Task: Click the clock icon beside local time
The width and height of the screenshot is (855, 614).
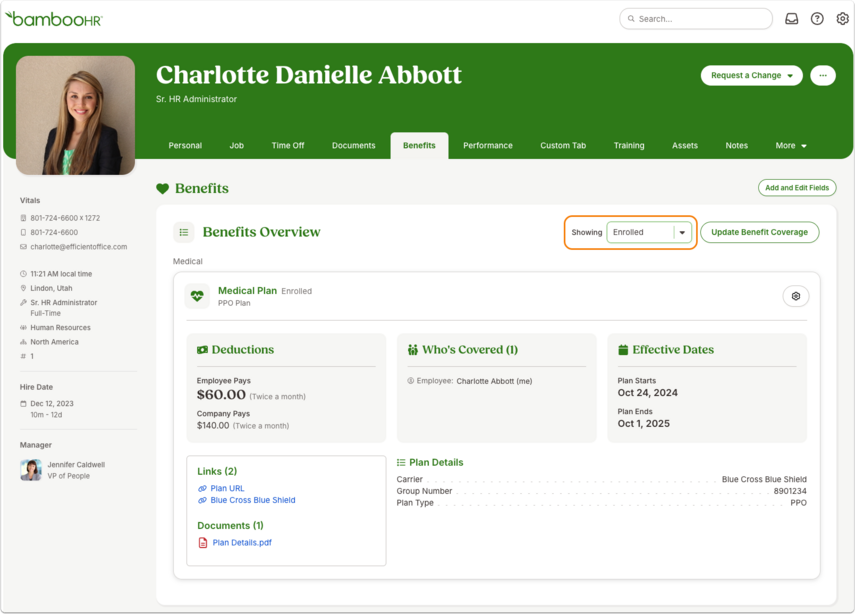Action: 23,274
